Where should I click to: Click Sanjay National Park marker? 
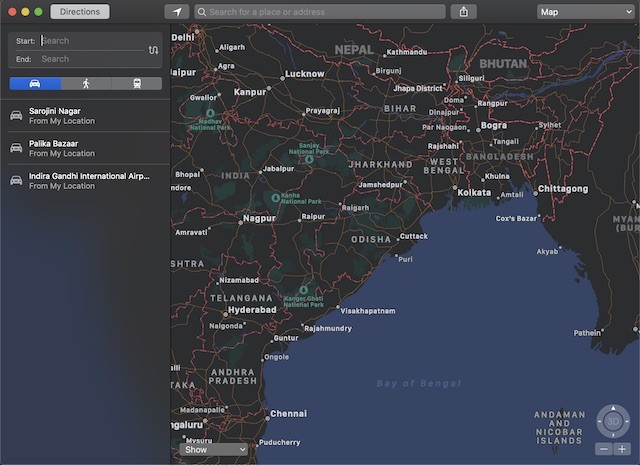[x=309, y=159]
